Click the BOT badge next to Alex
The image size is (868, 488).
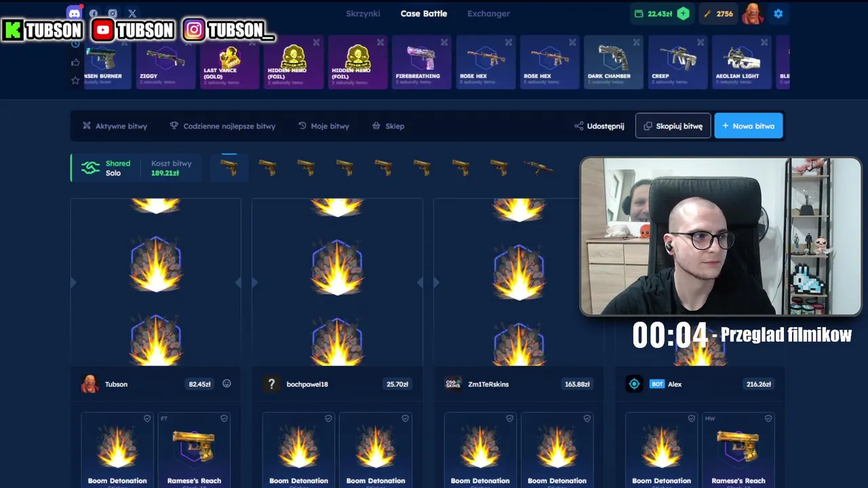pyautogui.click(x=657, y=384)
